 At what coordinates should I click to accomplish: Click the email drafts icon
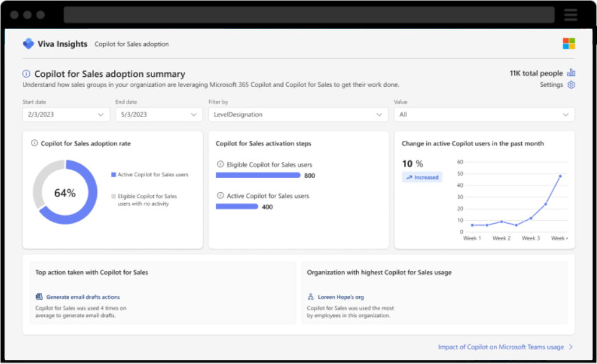click(x=39, y=296)
